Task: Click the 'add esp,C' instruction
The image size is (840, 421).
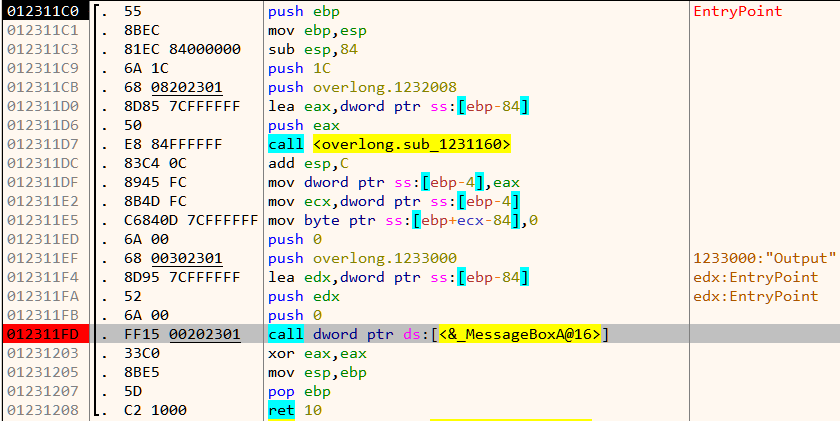Action: (308, 163)
